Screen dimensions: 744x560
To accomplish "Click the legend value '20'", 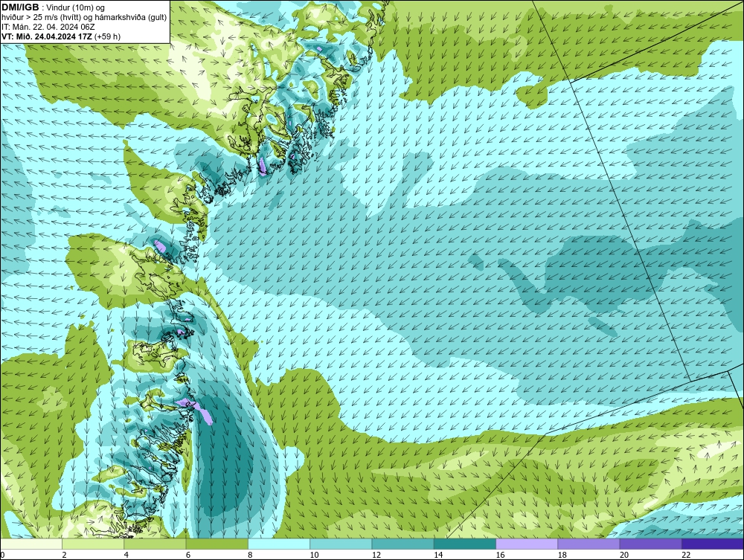I will (x=624, y=555).
